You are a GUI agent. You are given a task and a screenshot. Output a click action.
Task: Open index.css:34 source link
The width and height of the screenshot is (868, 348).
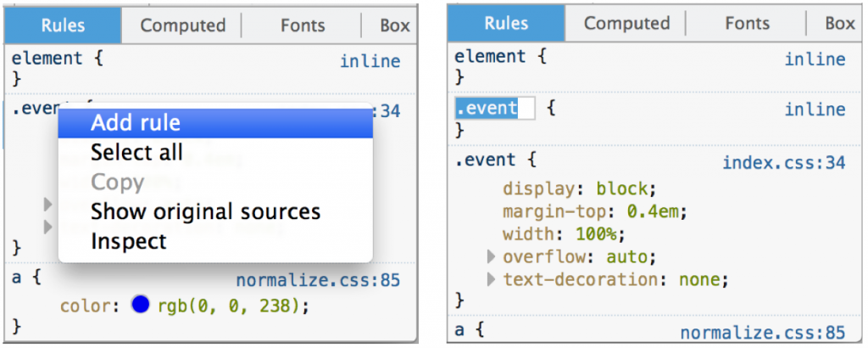pyautogui.click(x=784, y=163)
